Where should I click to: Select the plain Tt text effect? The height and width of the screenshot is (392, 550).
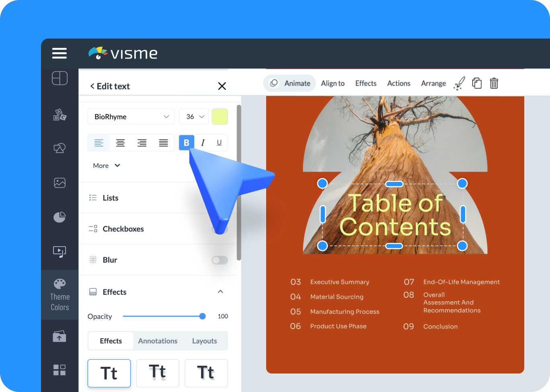(109, 373)
